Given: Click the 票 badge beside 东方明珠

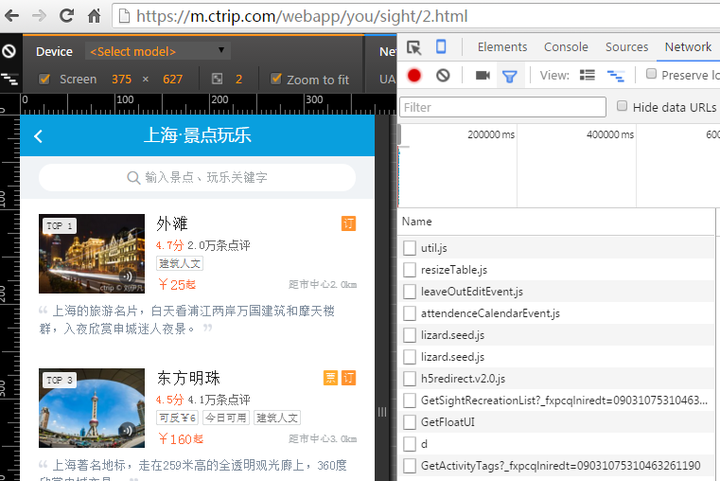Looking at the screenshot, I should pos(331,378).
